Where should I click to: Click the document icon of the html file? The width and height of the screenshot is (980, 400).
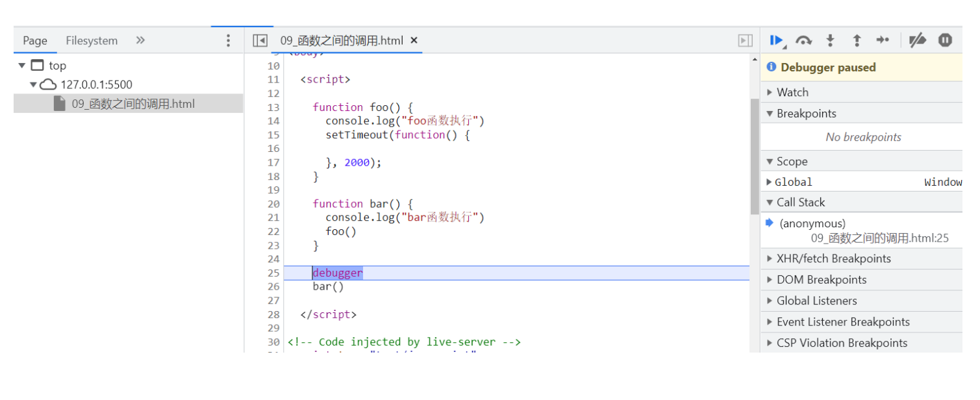[59, 103]
